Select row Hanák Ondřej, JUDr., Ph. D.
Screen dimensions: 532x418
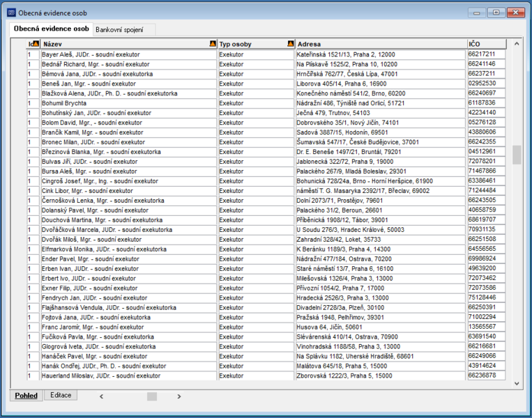pos(266,366)
